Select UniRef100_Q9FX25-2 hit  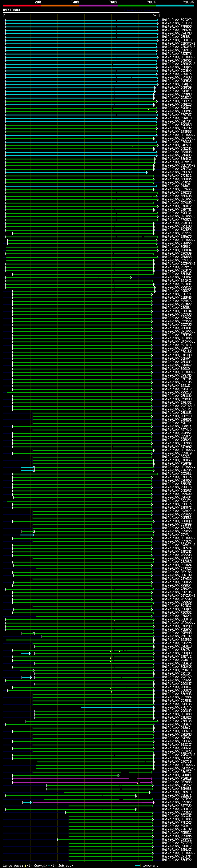point(179,754)
